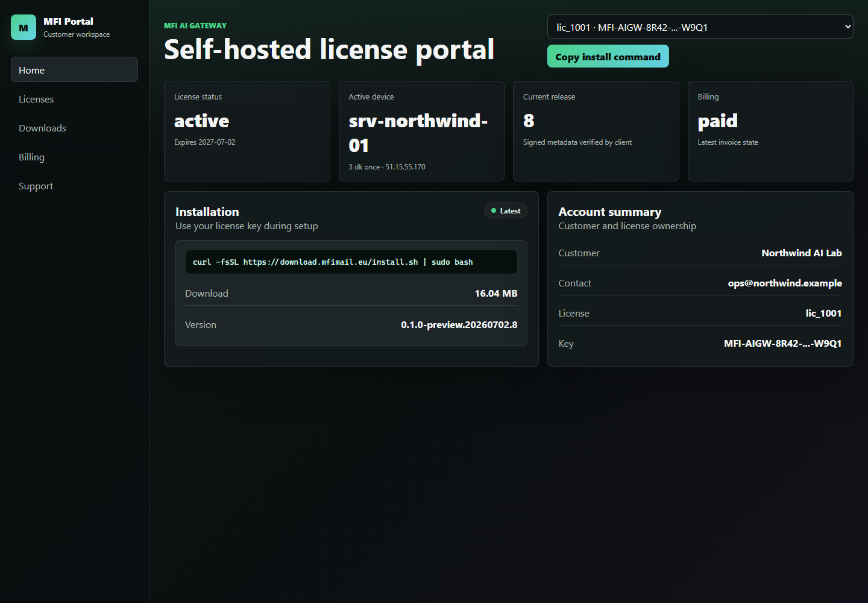Click the active license status card
The width and height of the screenshot is (868, 603).
point(247,131)
